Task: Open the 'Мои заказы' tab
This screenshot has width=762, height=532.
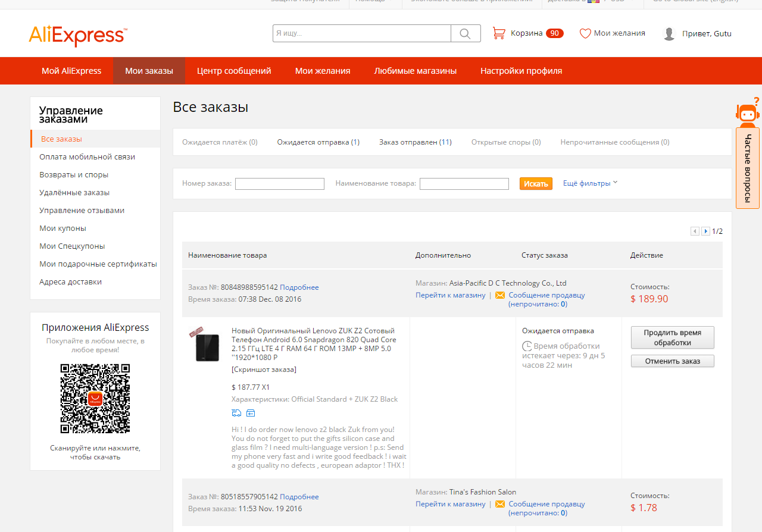Action: (x=149, y=71)
